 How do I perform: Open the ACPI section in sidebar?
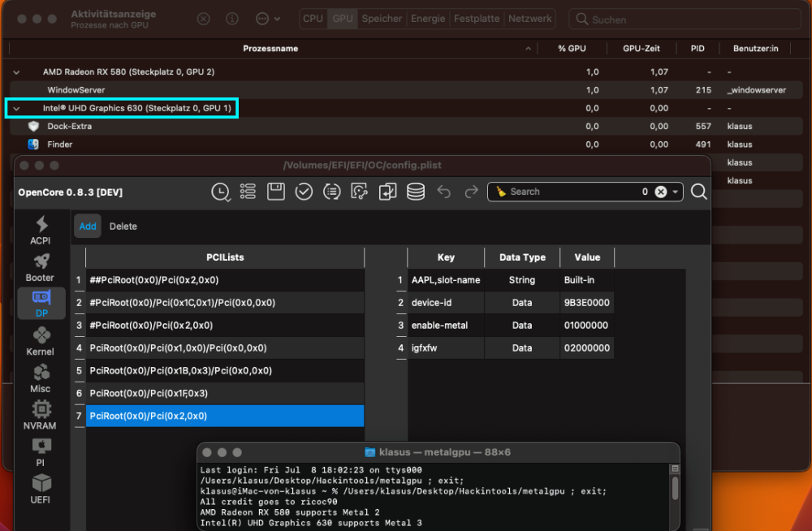pos(41,230)
